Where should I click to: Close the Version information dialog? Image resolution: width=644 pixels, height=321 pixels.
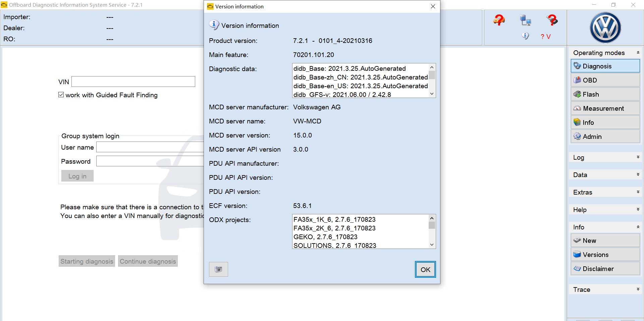(x=433, y=6)
